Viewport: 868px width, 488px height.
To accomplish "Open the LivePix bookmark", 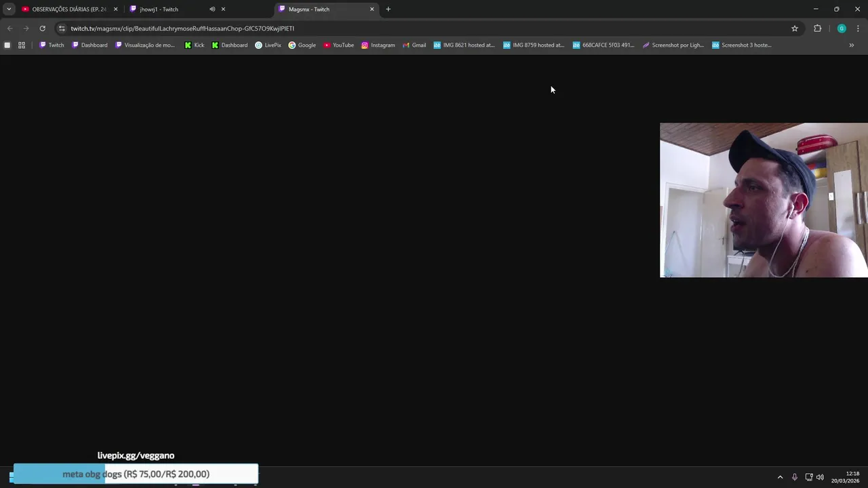I will (268, 45).
